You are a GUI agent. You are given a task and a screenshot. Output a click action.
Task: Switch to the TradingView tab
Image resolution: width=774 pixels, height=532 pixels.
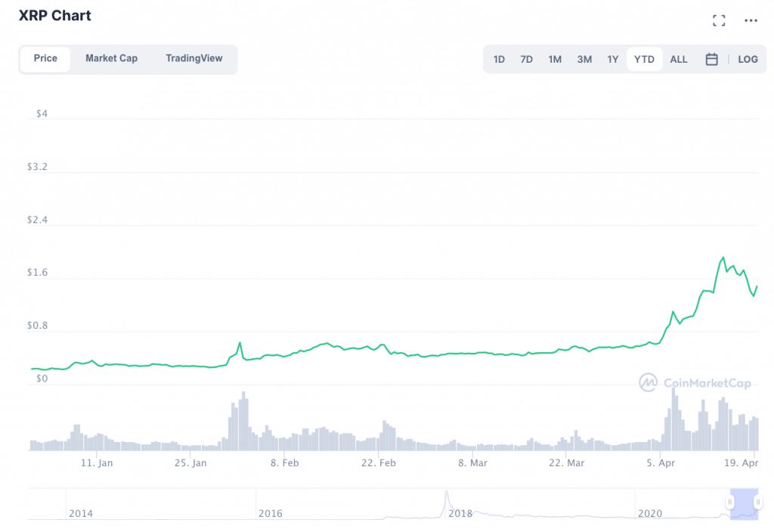[x=194, y=58]
